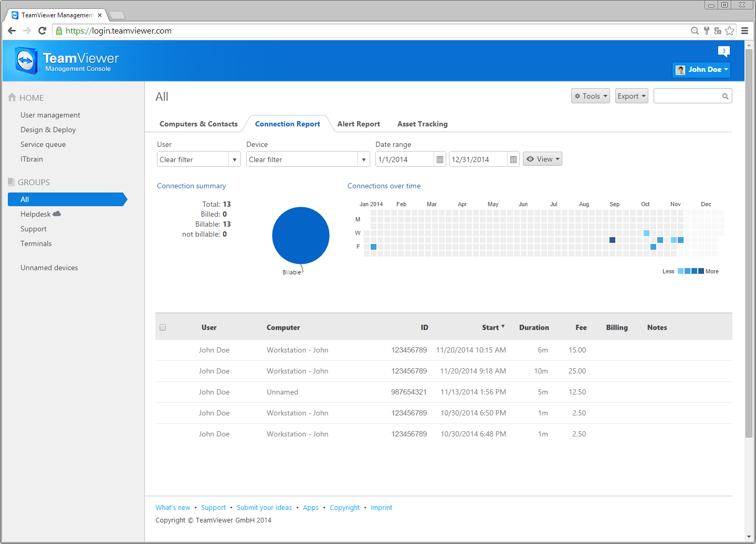Screen dimensions: 756x544
Task: Click the green padlock in address bar
Action: (x=59, y=31)
